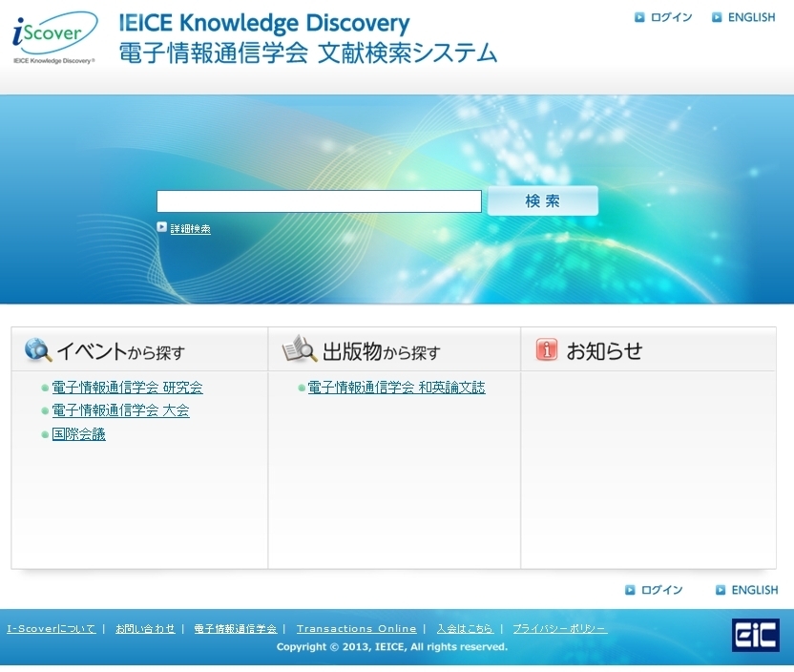Open 電子情報通信学会 和英論文誌 link
This screenshot has width=794, height=672.
click(396, 388)
